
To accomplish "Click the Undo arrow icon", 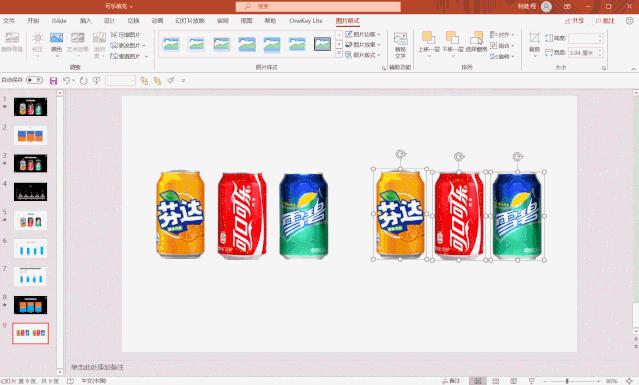I will pyautogui.click(x=66, y=81).
